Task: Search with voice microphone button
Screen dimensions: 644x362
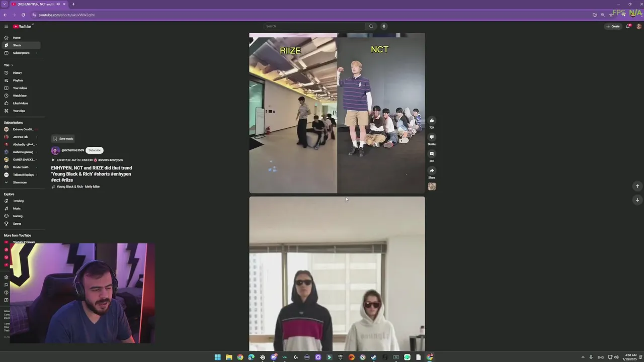Action: pyautogui.click(x=384, y=26)
